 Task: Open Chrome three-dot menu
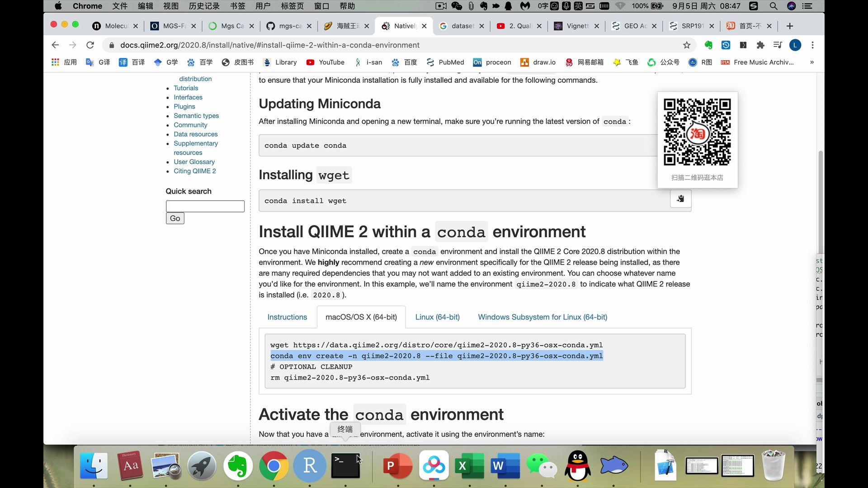812,45
